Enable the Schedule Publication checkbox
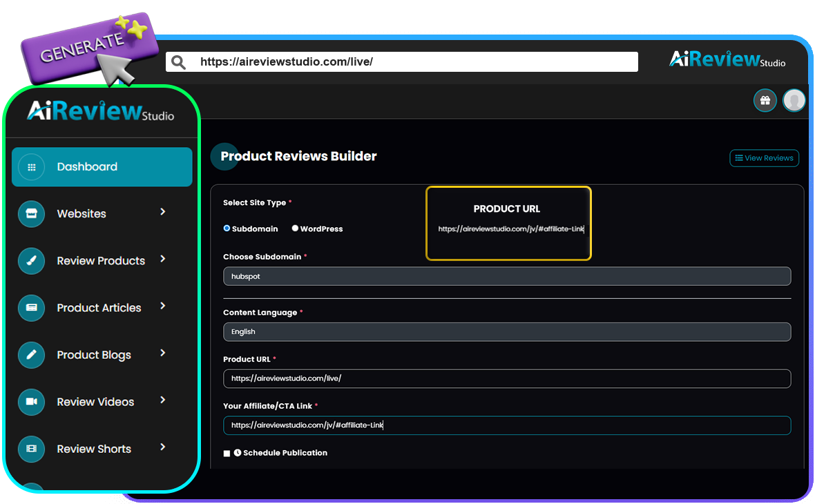 coord(227,453)
